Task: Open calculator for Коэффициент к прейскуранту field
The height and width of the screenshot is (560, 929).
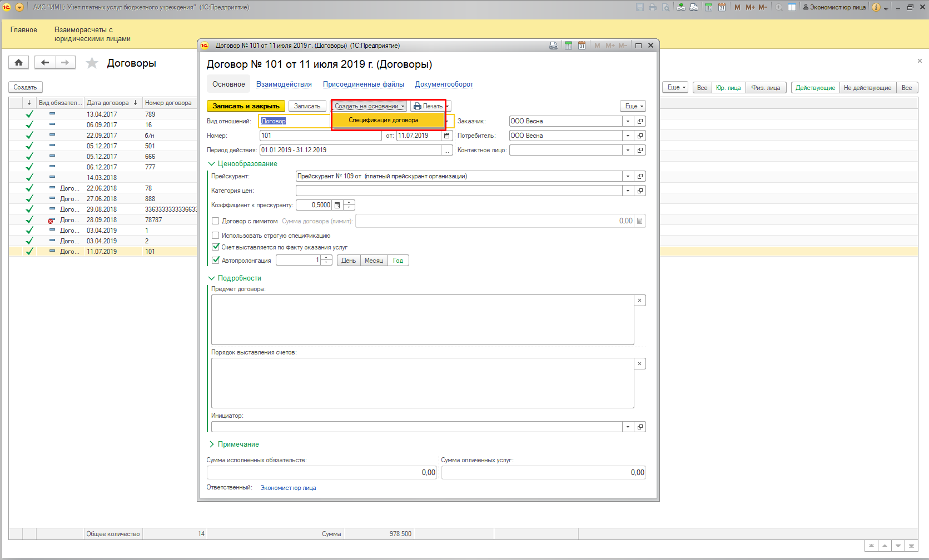Action: pos(337,205)
